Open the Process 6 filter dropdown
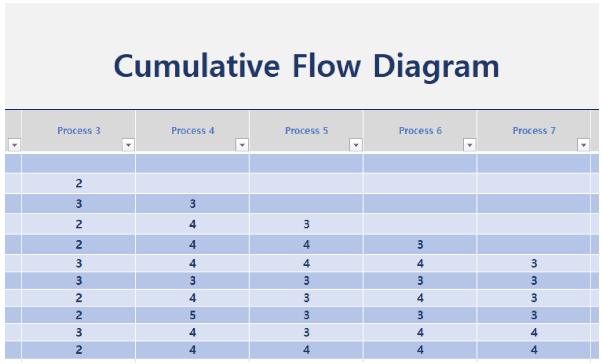The height and width of the screenshot is (364, 603). 470,145
